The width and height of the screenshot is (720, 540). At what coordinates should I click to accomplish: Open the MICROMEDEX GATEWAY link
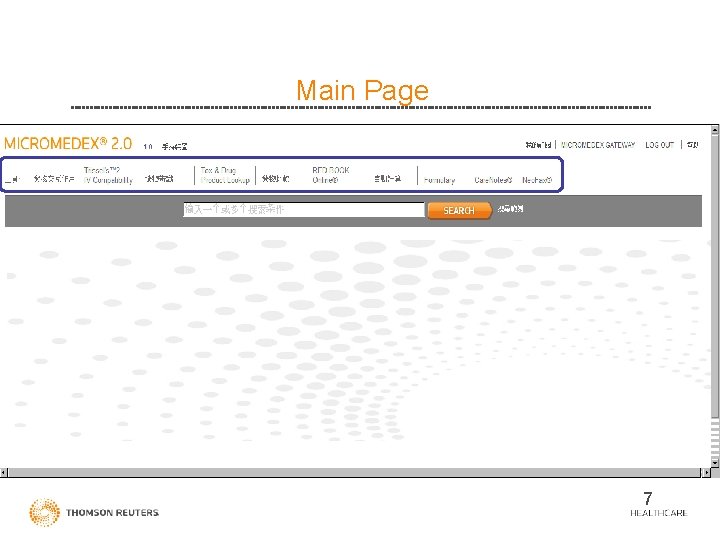point(597,145)
